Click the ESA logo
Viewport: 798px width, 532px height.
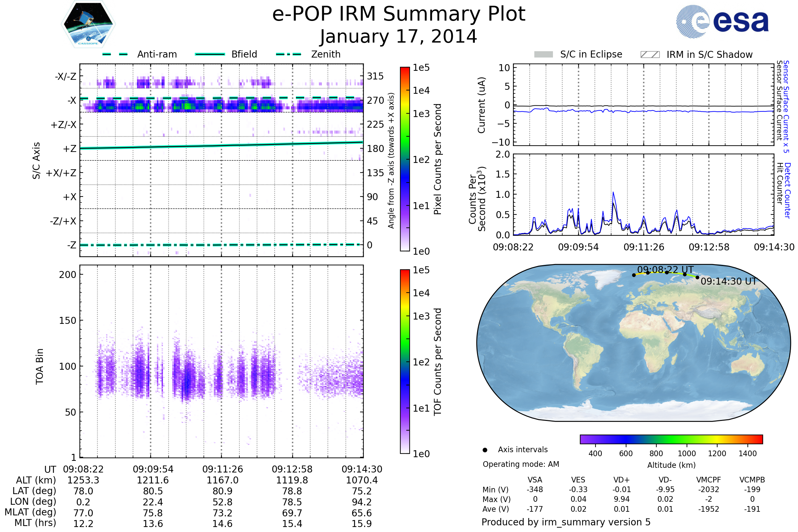pyautogui.click(x=722, y=21)
